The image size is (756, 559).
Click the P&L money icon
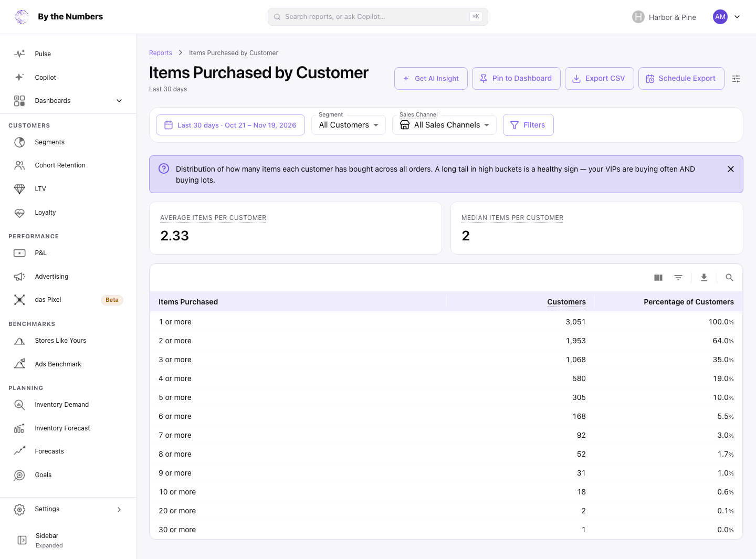(19, 253)
